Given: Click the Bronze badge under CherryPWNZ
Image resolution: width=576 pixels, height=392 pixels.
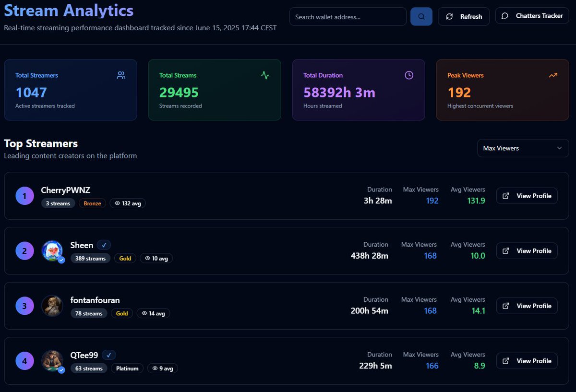Looking at the screenshot, I should (x=92, y=203).
